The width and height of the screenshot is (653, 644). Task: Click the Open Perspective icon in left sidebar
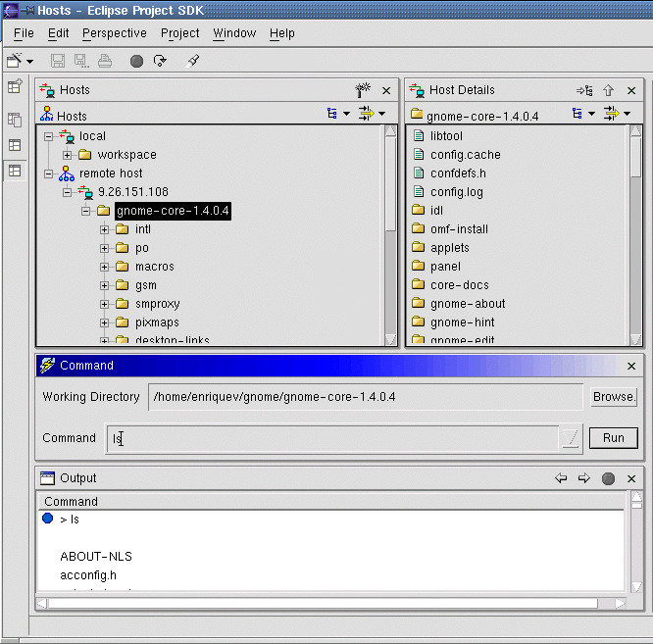15,86
